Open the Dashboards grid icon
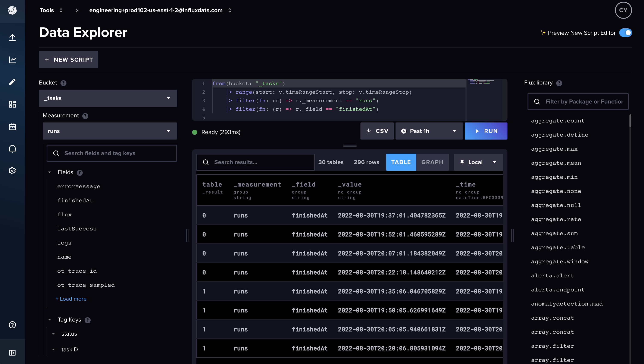The width and height of the screenshot is (644, 364). (12, 104)
